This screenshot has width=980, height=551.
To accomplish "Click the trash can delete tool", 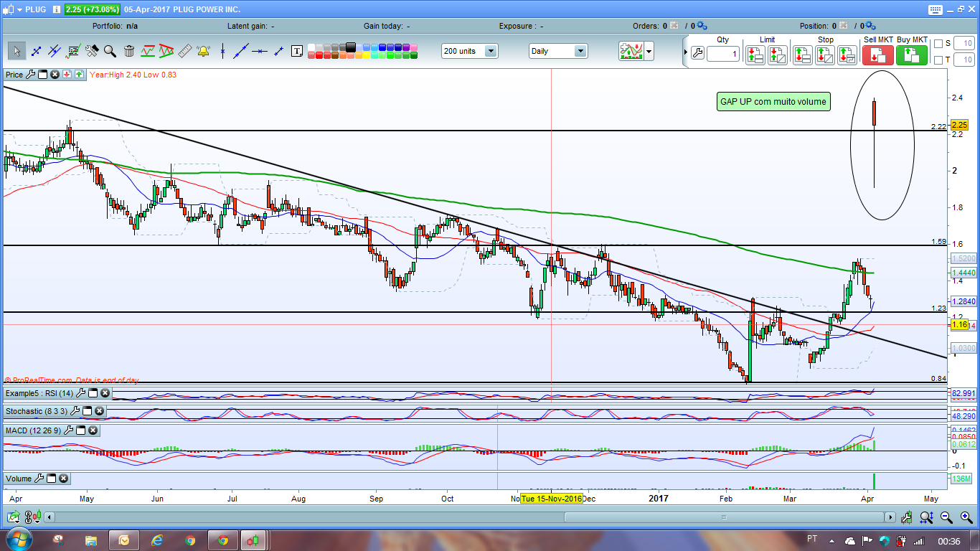I will pos(129,51).
